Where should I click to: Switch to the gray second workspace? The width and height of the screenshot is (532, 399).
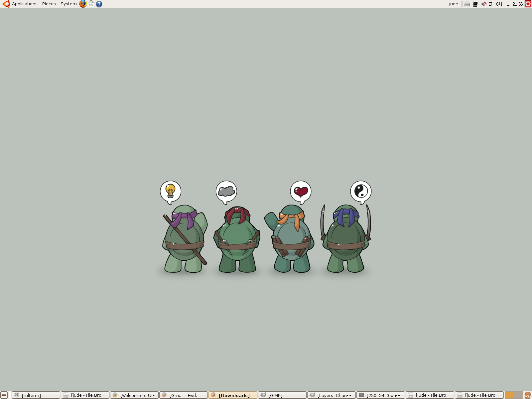coord(518,395)
